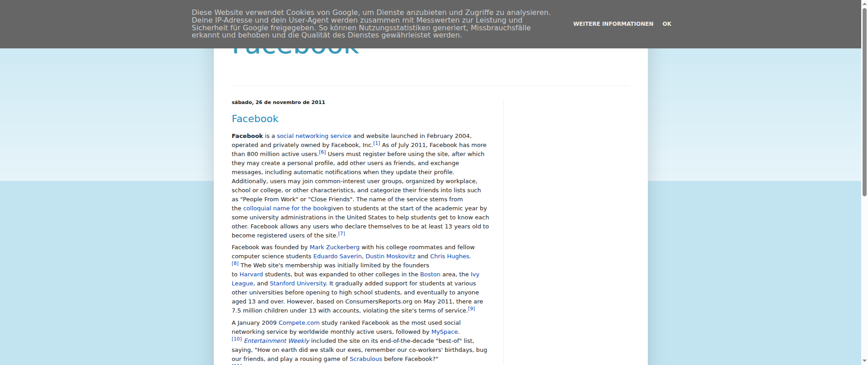Open the colloquial name for the book link
Image resolution: width=868 pixels, height=365 pixels.
click(x=285, y=208)
